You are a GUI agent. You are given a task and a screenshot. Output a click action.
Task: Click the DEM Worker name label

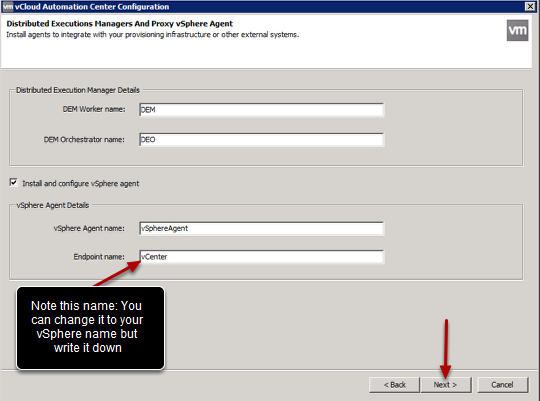click(x=94, y=109)
